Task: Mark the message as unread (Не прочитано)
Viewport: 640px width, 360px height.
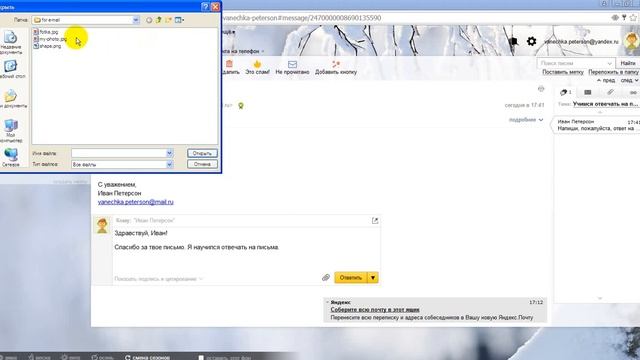Action: [x=292, y=67]
